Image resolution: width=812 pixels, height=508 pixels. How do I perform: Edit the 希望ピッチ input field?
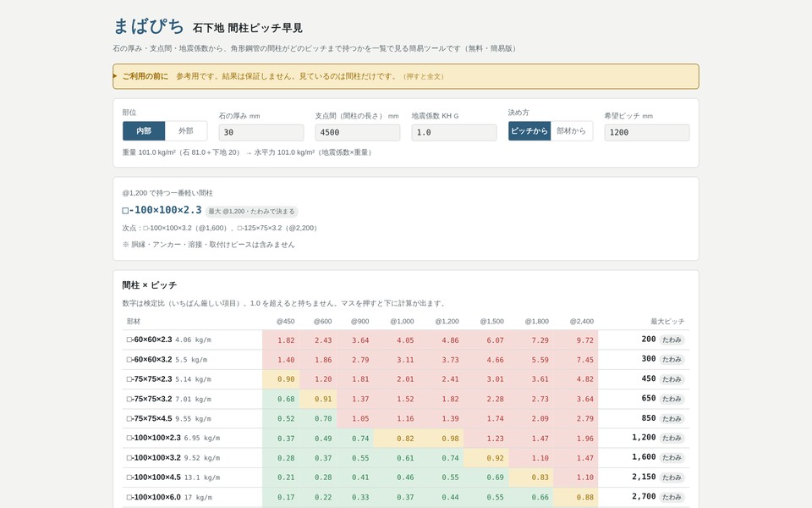647,132
